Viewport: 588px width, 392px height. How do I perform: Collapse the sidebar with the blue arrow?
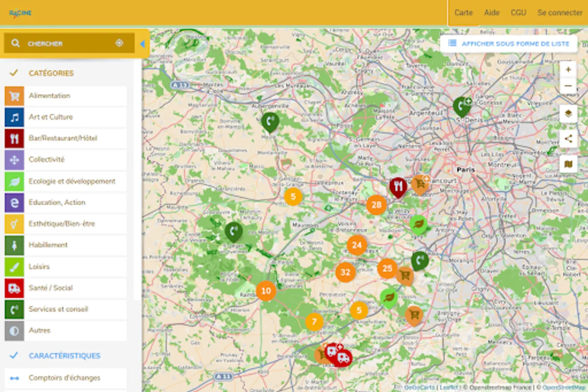pos(142,44)
